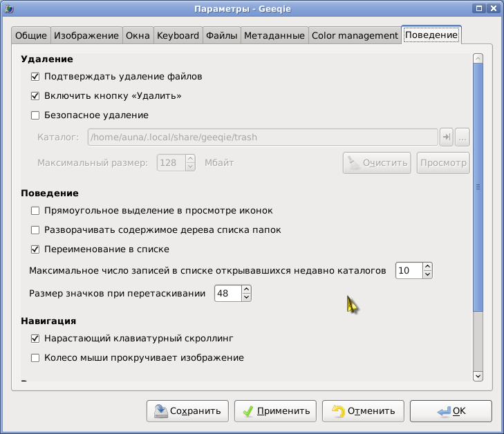Click the tab-completion arrow next to Каталог field
Screen dimensions: 504x434
(x=447, y=137)
